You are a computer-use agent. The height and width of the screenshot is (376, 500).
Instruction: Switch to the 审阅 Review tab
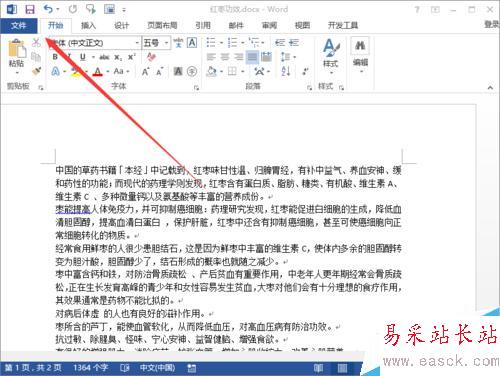point(269,26)
